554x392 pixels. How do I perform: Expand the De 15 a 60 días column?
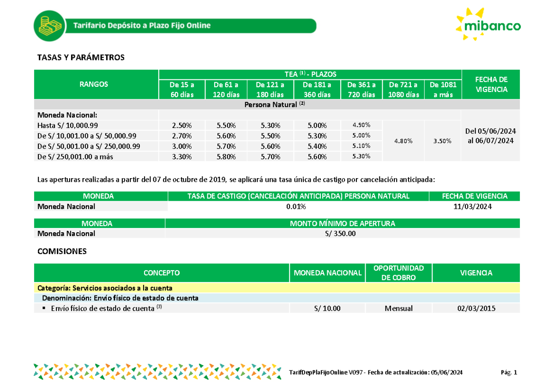(x=182, y=89)
